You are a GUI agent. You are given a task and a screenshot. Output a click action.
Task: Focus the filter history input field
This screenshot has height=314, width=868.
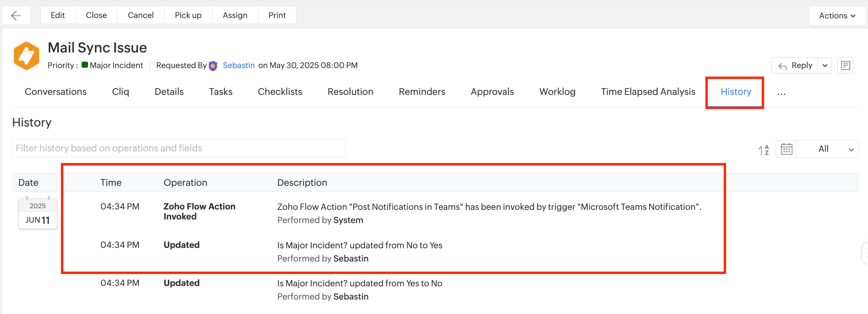point(179,148)
